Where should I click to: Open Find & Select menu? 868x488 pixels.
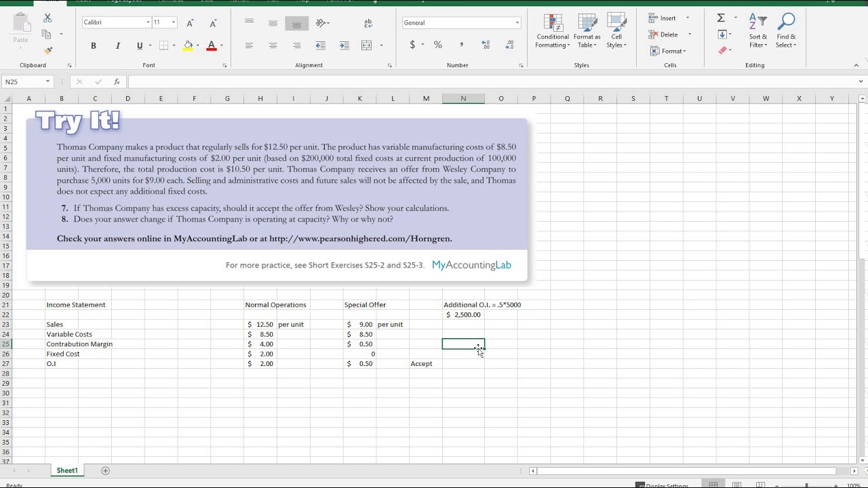(x=786, y=31)
